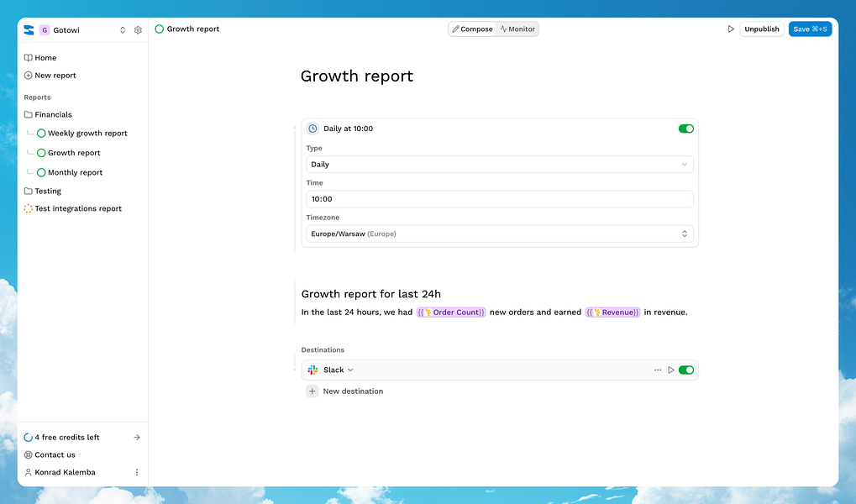Click the arrow next to free credits

137,438
